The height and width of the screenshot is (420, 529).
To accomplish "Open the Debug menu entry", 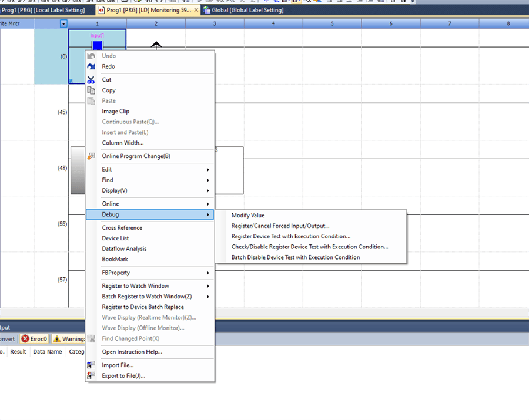I will coord(150,214).
